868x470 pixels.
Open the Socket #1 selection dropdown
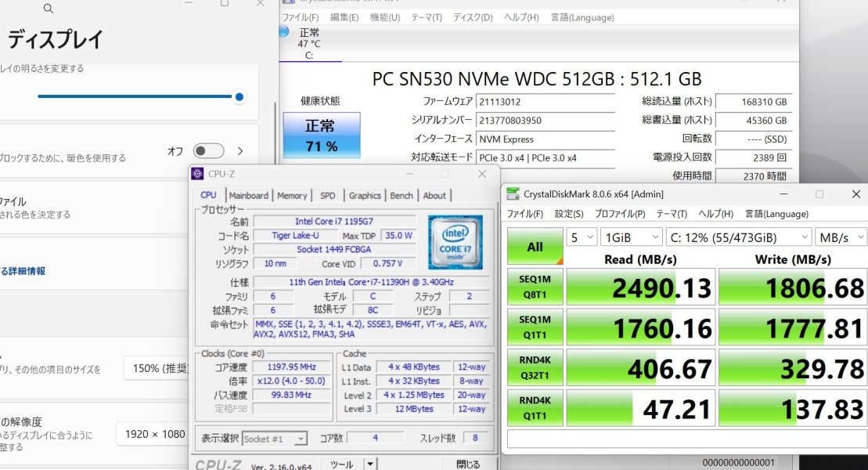[275, 439]
